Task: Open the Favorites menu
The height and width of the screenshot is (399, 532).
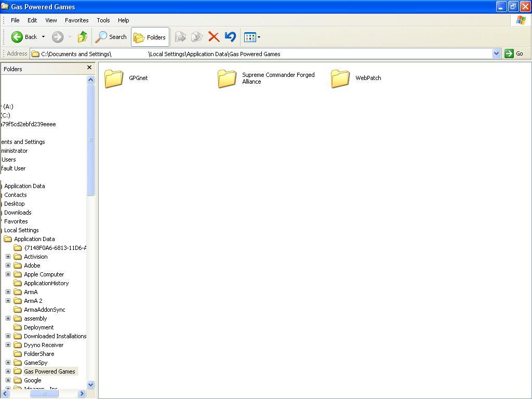Action: pos(77,20)
